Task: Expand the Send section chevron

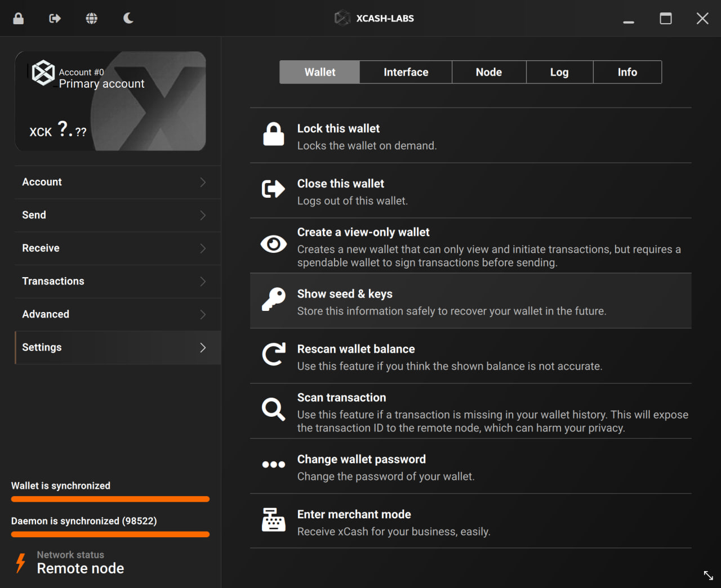Action: [203, 215]
